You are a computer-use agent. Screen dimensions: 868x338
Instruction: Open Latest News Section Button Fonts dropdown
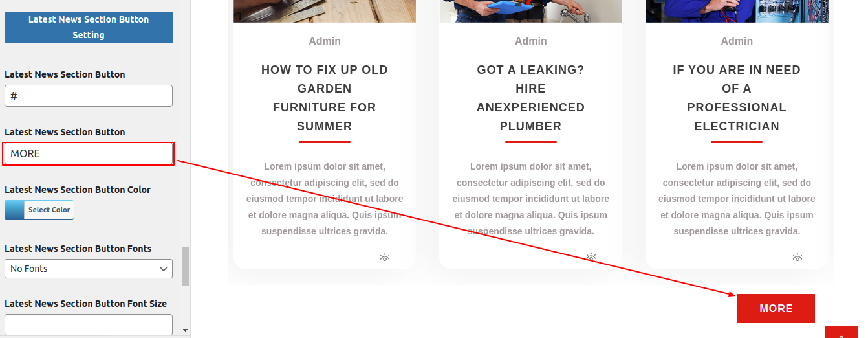tap(89, 269)
